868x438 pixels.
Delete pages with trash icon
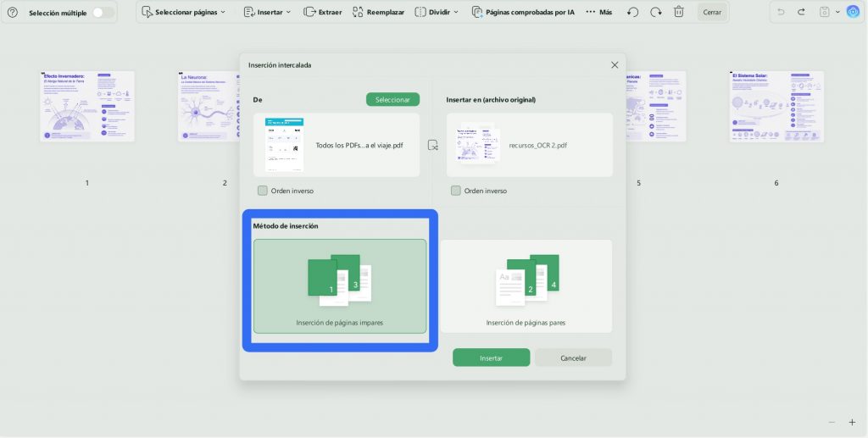click(x=679, y=12)
